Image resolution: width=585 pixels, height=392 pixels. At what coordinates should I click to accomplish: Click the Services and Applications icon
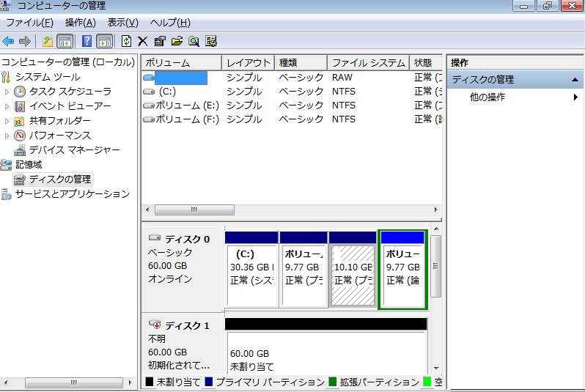7,194
